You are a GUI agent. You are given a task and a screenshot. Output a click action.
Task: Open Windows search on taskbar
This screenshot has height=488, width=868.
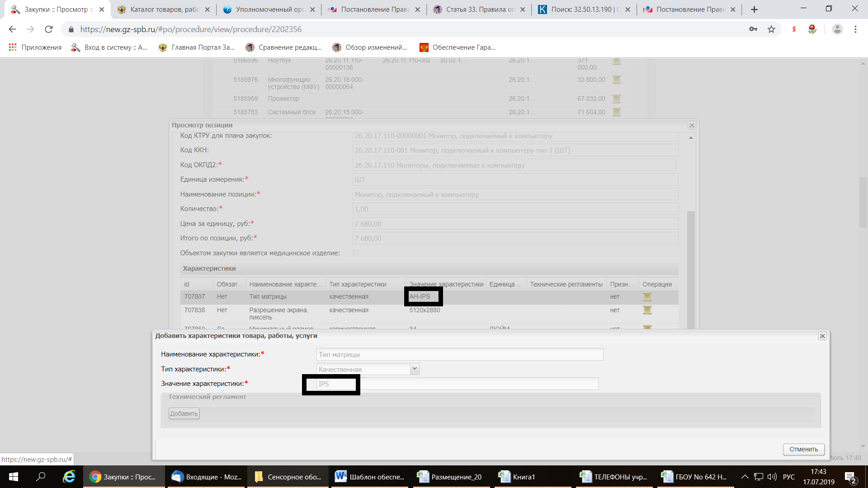[41, 477]
